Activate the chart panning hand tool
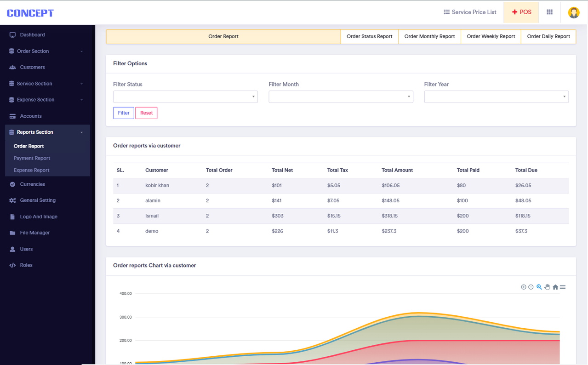 547,287
